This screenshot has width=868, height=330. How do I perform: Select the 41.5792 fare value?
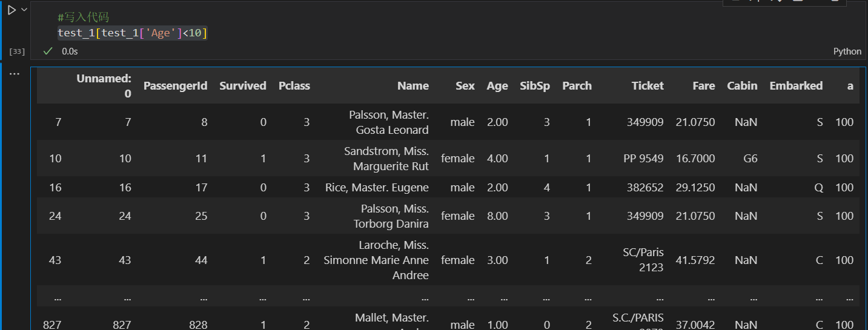point(695,260)
